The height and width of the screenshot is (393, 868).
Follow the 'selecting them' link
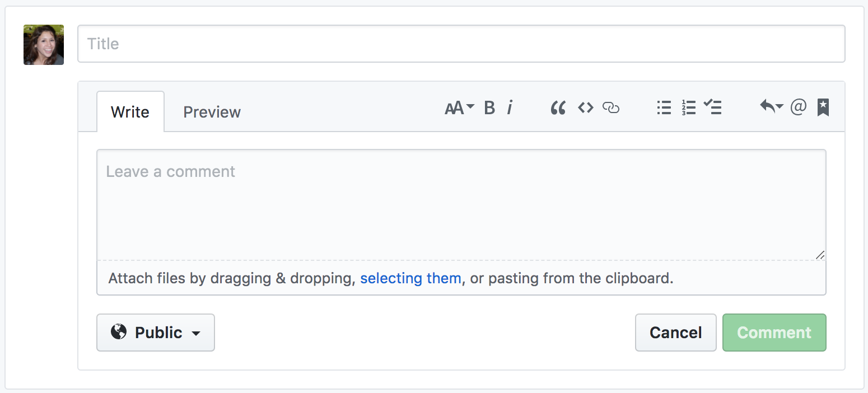point(410,278)
